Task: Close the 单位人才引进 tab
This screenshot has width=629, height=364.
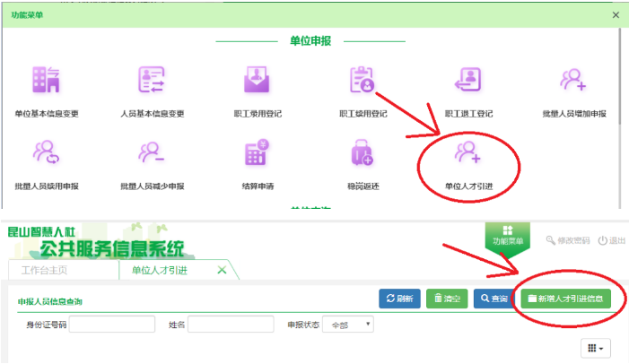Action: pyautogui.click(x=222, y=270)
